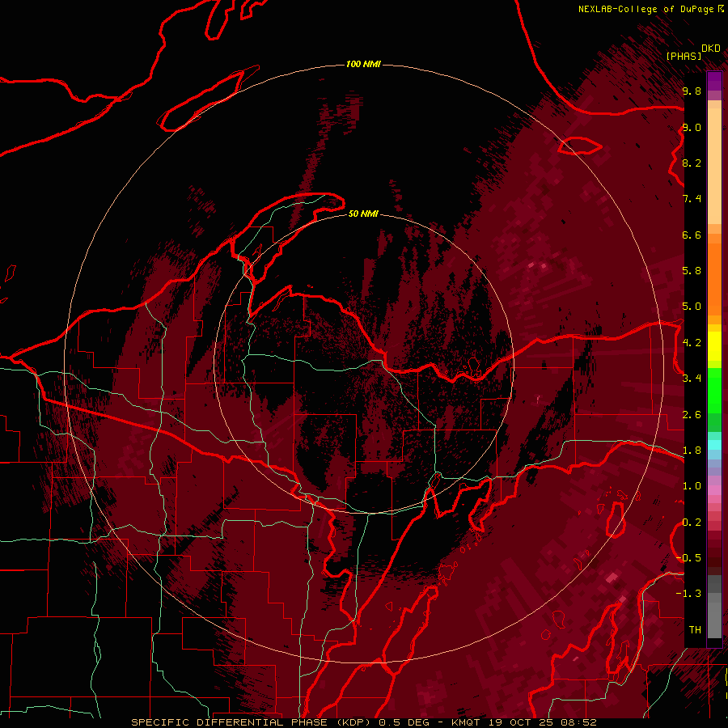Click the bright green segment of the color bar
The height and width of the screenshot is (728, 728).
[714, 390]
